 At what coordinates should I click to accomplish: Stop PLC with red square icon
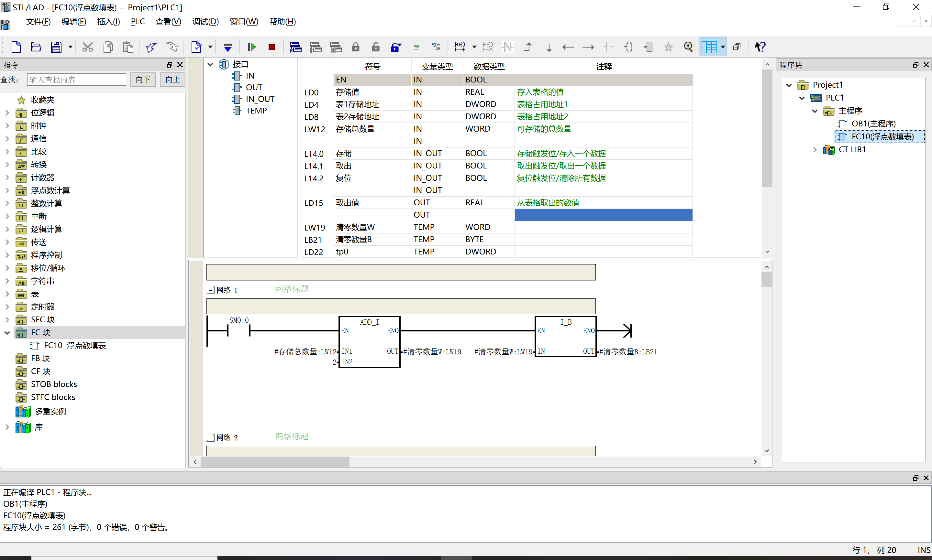click(272, 47)
